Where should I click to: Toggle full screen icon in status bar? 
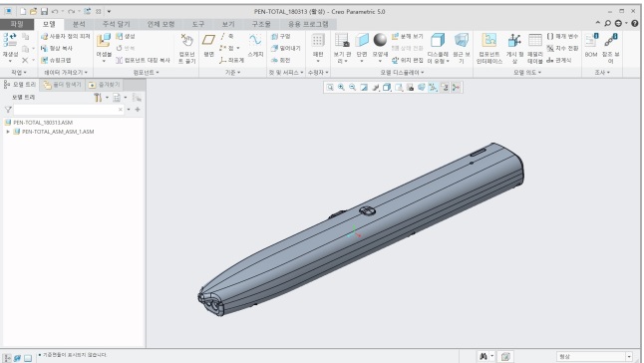28,358
